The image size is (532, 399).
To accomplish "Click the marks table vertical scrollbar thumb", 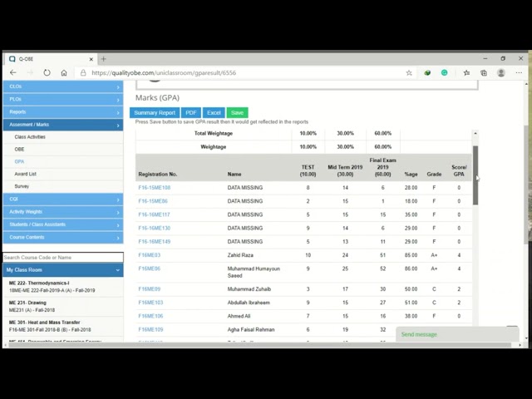I will point(475,175).
